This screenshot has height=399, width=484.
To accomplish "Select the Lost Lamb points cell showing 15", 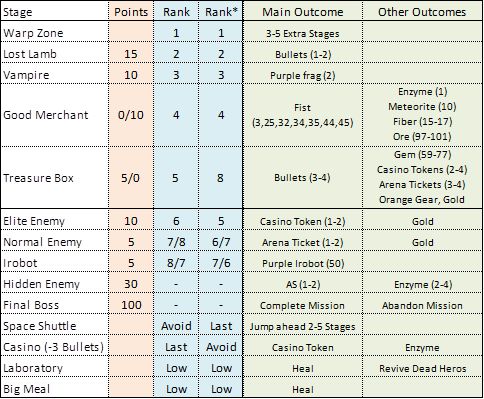I will (131, 53).
